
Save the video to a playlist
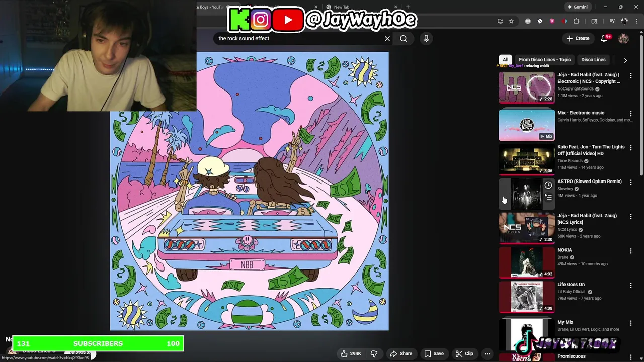(434, 353)
